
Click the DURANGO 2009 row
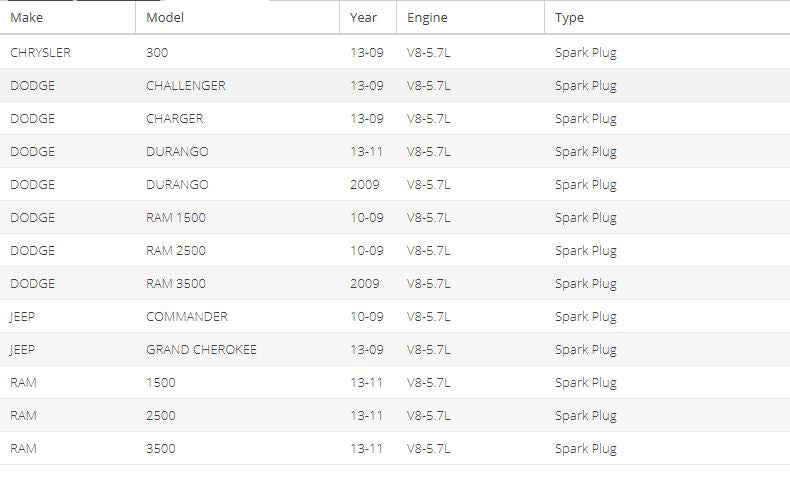tap(395, 184)
